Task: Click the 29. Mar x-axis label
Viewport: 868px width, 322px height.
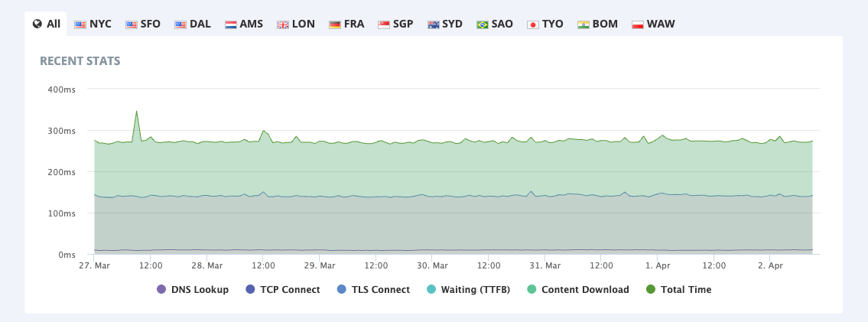Action: click(320, 265)
